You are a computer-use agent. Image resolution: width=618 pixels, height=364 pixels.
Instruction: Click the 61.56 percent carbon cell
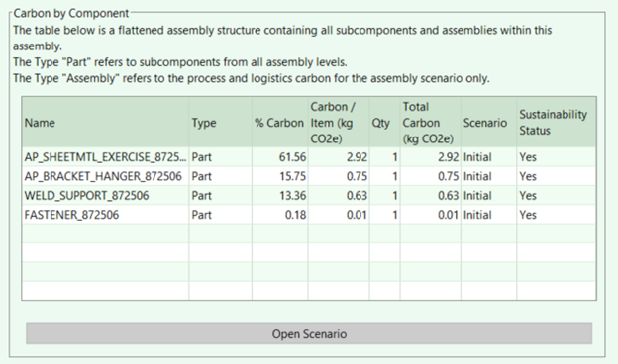(280, 157)
